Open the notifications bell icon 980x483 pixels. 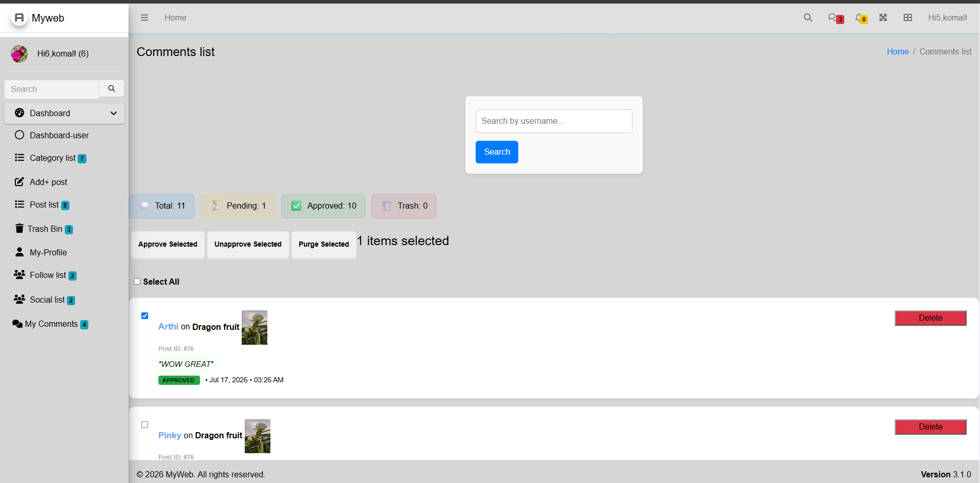tap(861, 18)
